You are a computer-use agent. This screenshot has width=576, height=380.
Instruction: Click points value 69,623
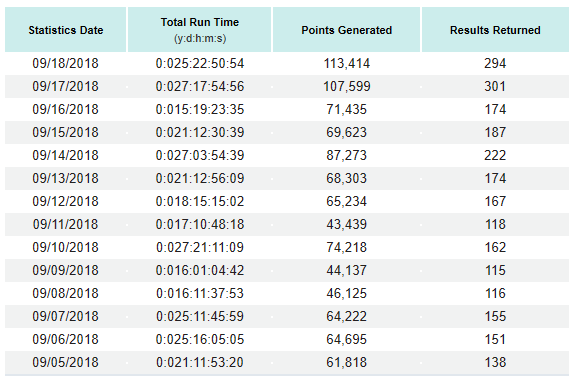coord(346,132)
